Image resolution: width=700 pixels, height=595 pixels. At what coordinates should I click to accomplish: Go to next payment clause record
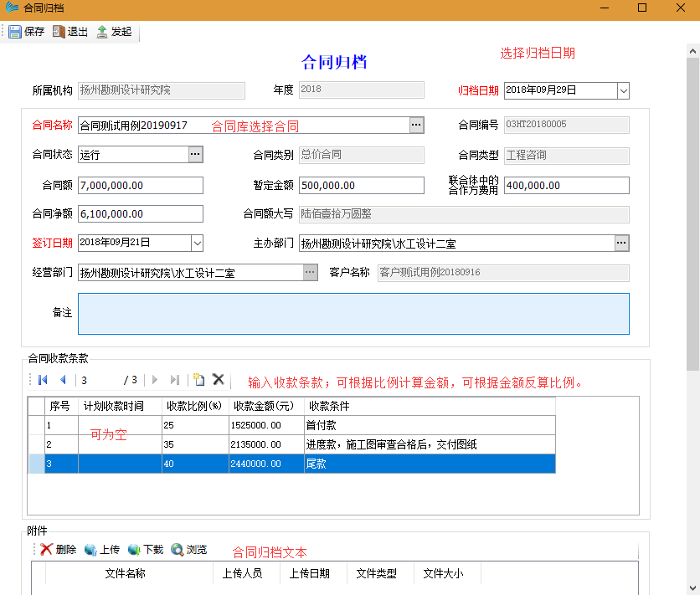[155, 380]
